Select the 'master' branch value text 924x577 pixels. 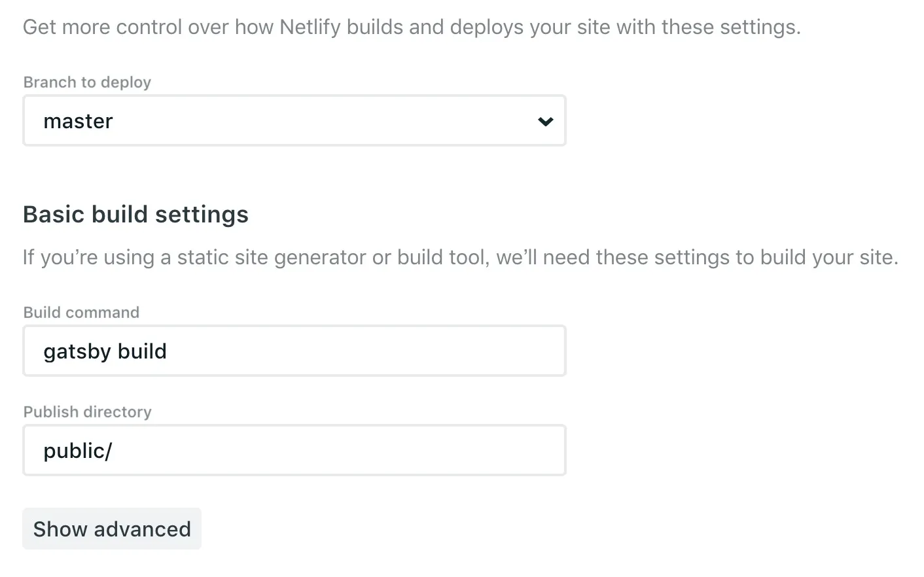[78, 121]
